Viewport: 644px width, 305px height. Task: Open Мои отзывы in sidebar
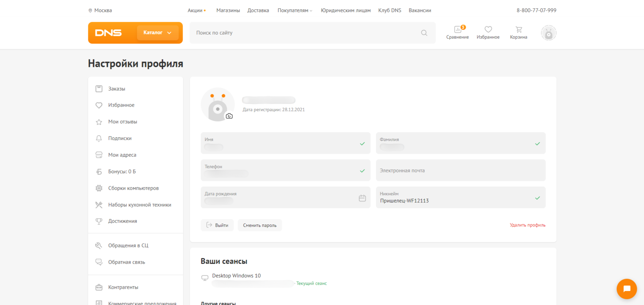coord(123,122)
